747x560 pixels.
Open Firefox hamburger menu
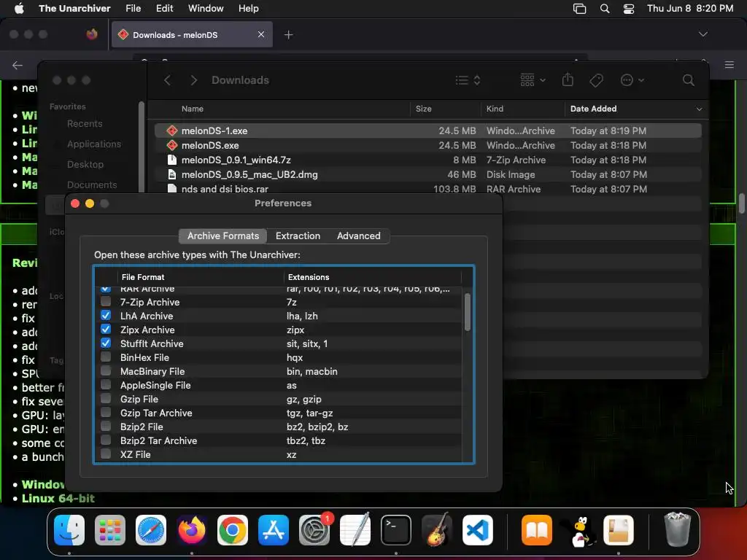click(x=729, y=65)
